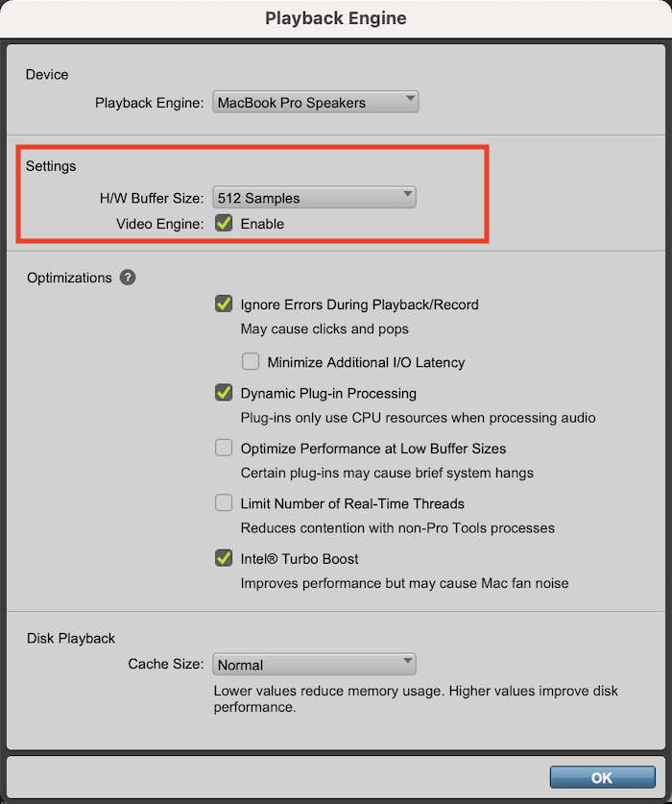Viewport: 672px width, 804px height.
Task: Click the "Settings" section heading
Action: pyautogui.click(x=51, y=166)
